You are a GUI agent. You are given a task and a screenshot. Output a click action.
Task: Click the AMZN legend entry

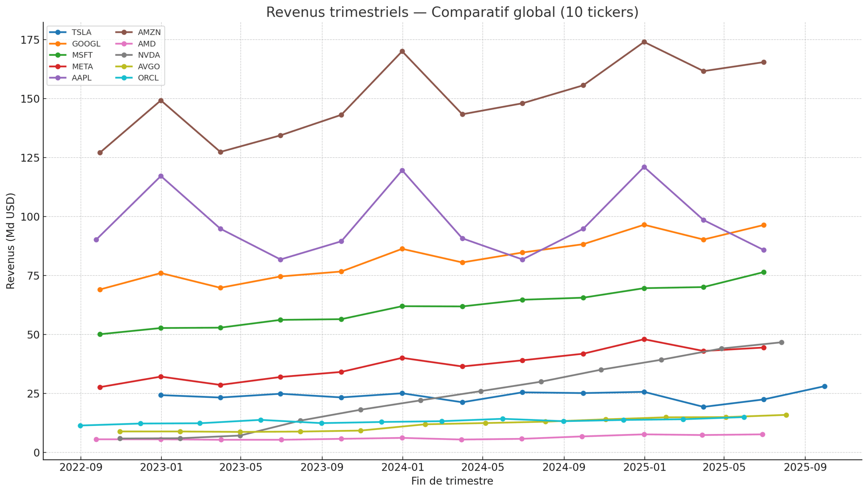[149, 33]
